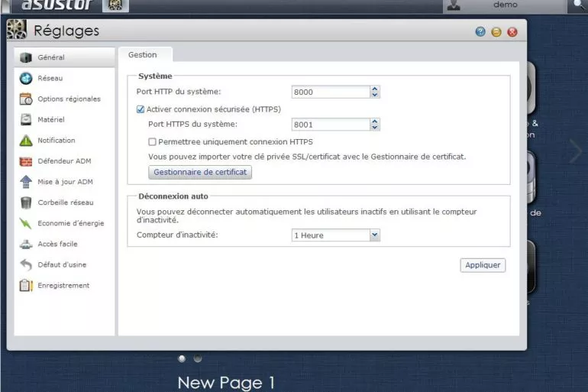
Task: Select the Mise à jour ADM icon
Action: pos(26,182)
